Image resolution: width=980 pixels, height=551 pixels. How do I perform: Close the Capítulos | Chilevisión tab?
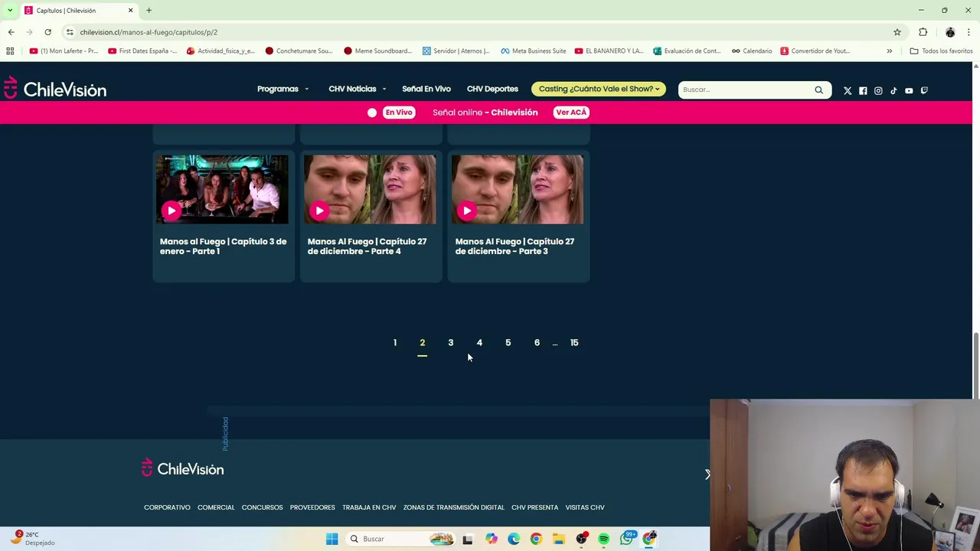pos(130,10)
